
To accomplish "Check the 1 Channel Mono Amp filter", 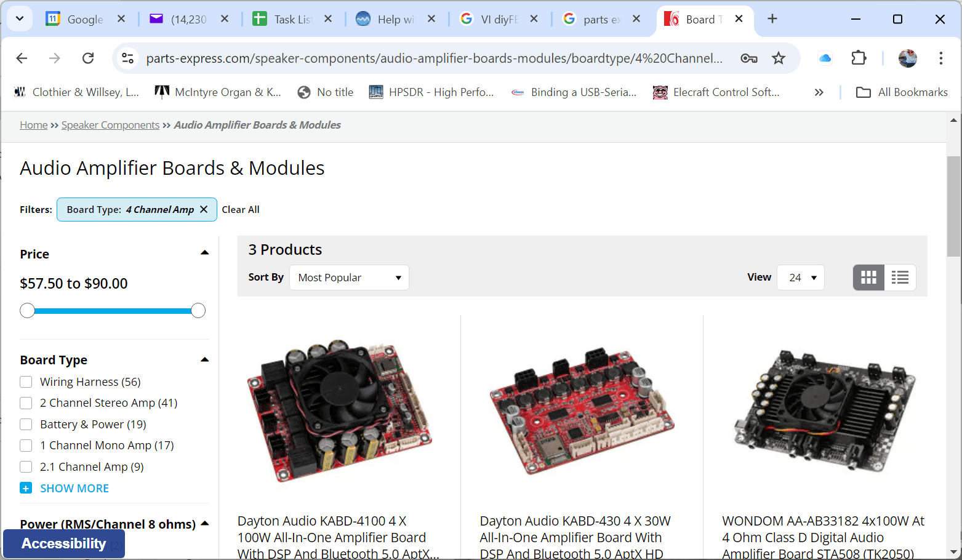I will (26, 445).
